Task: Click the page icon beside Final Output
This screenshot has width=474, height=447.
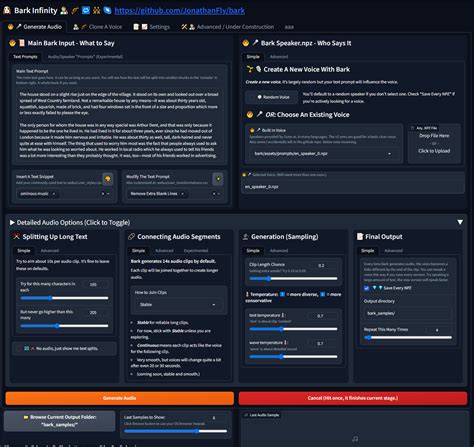Action: (x=360, y=236)
